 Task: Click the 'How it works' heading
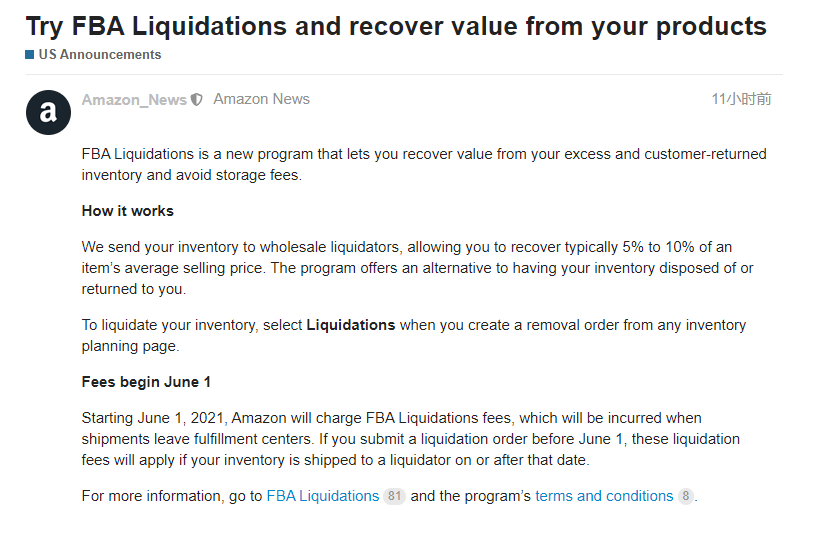pos(127,211)
